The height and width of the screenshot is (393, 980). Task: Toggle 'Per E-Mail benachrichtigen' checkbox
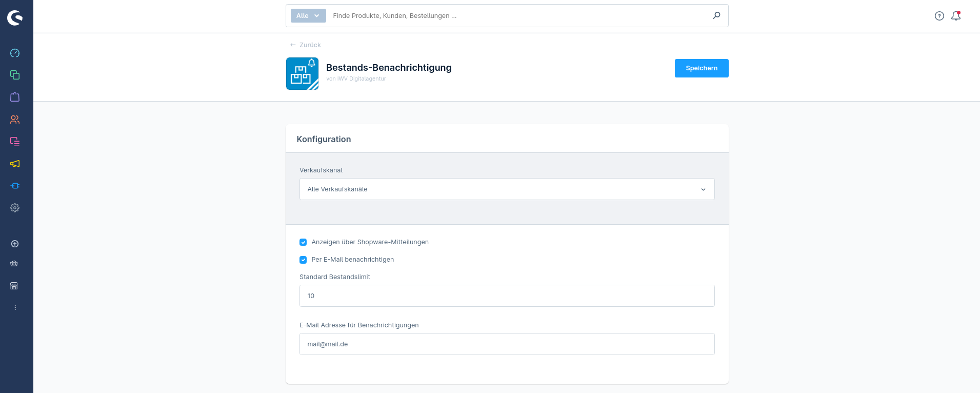click(x=303, y=260)
